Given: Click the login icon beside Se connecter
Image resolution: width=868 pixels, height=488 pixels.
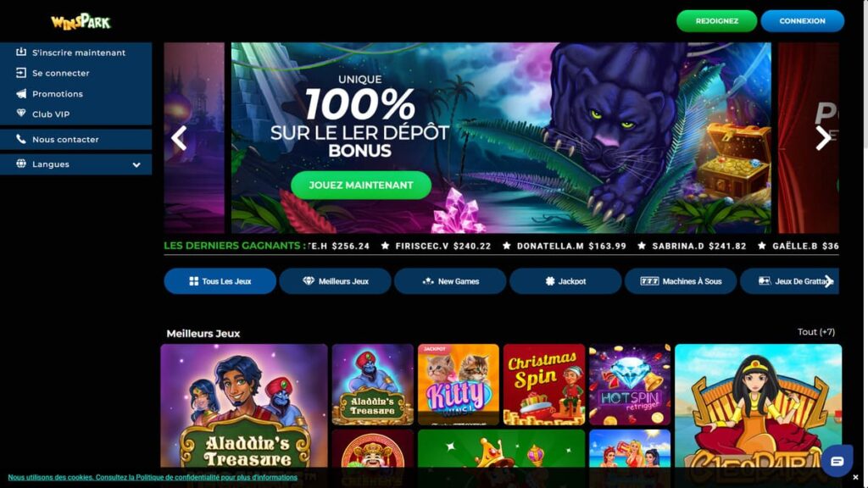Looking at the screenshot, I should click(21, 73).
